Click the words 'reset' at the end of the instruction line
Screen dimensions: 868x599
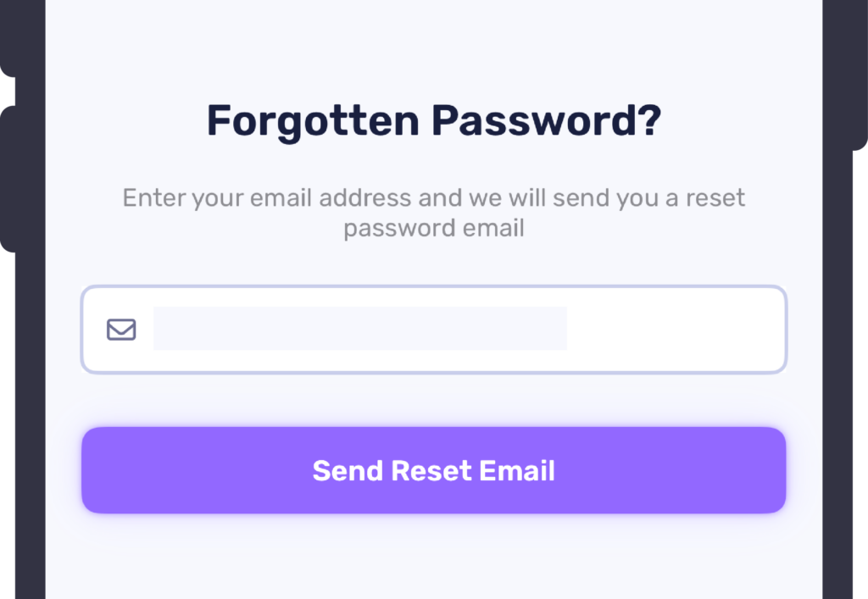pyautogui.click(x=715, y=199)
